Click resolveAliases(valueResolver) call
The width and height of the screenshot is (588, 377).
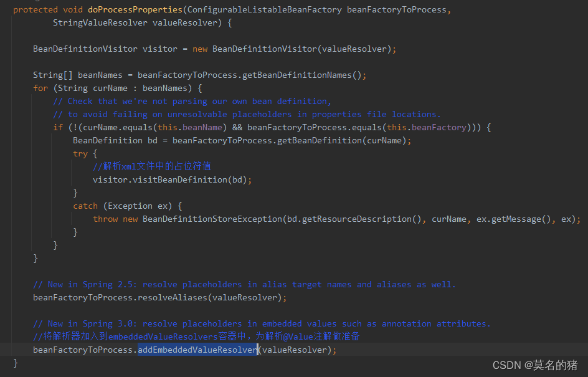pyautogui.click(x=210, y=297)
